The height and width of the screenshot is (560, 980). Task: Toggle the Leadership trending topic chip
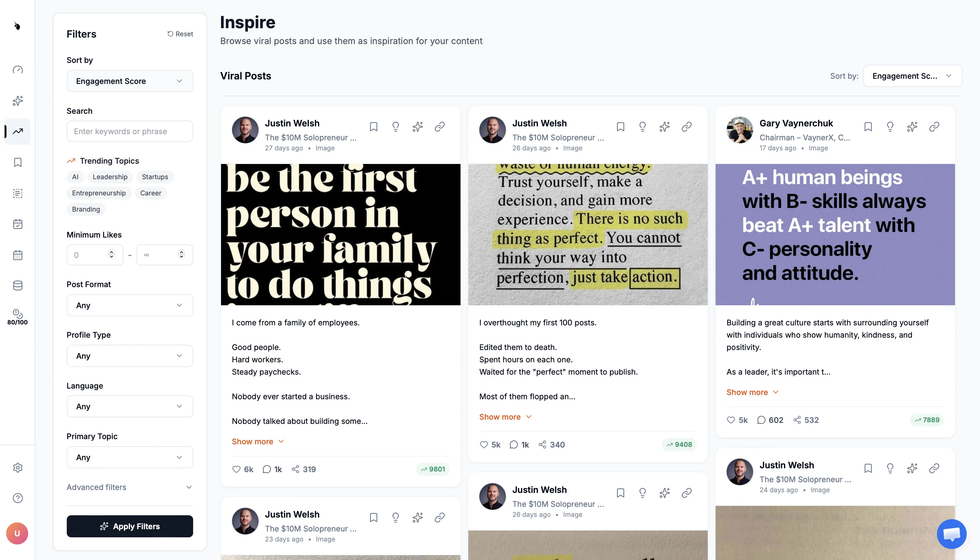pyautogui.click(x=110, y=177)
